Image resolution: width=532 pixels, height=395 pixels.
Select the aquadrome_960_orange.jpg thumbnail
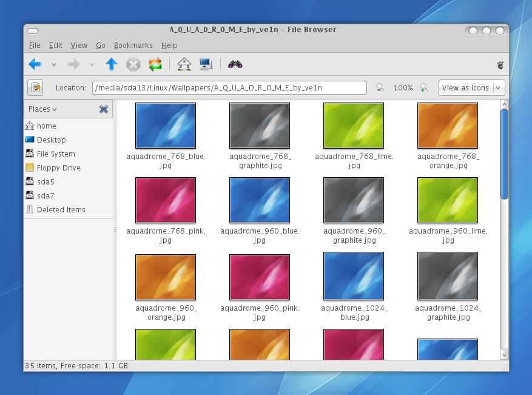point(166,277)
